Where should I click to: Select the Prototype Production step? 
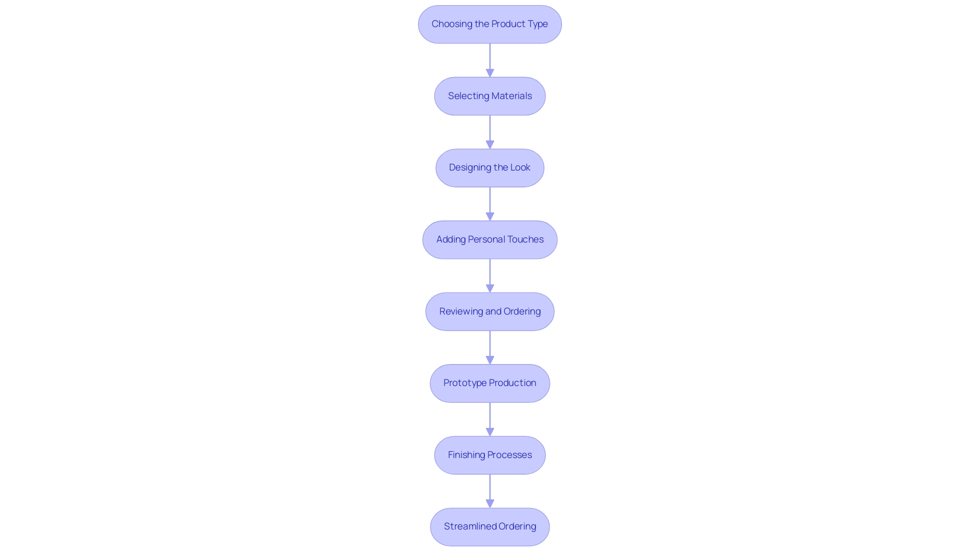(x=490, y=382)
